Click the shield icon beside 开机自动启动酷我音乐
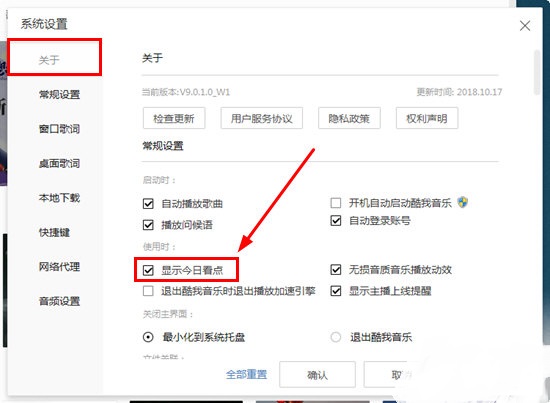550x403 pixels. click(x=463, y=202)
